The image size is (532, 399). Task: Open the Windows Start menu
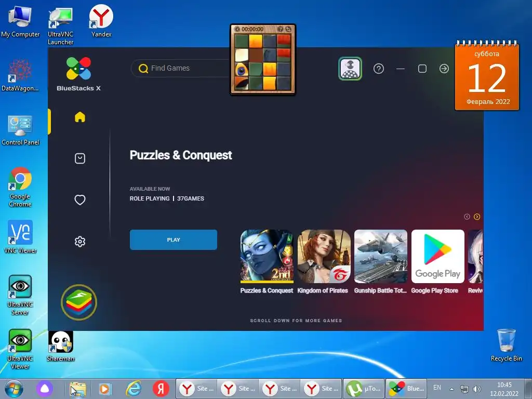pos(14,389)
